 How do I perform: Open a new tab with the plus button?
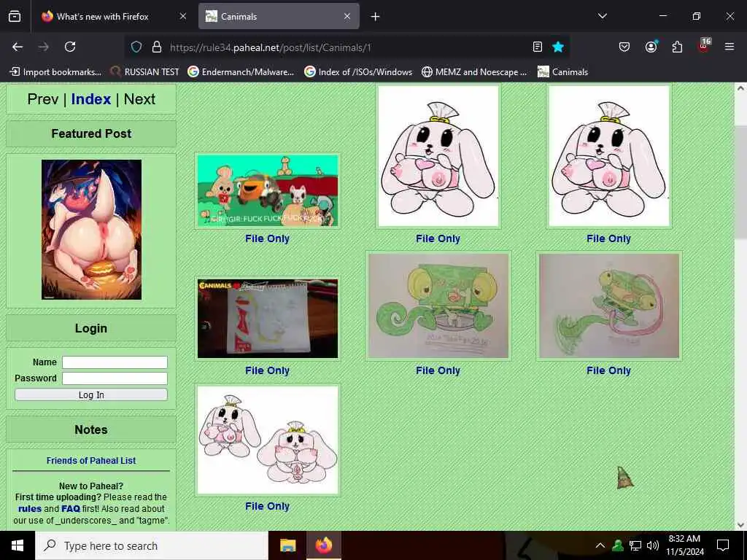pyautogui.click(x=376, y=17)
